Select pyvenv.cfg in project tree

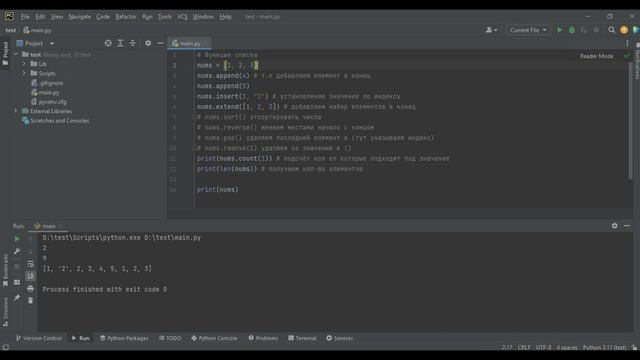pos(49,102)
